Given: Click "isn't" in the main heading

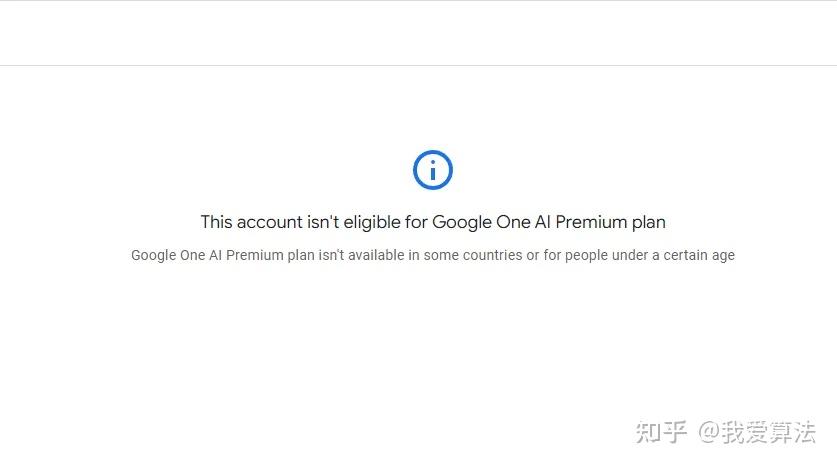Looking at the screenshot, I should tap(323, 222).
